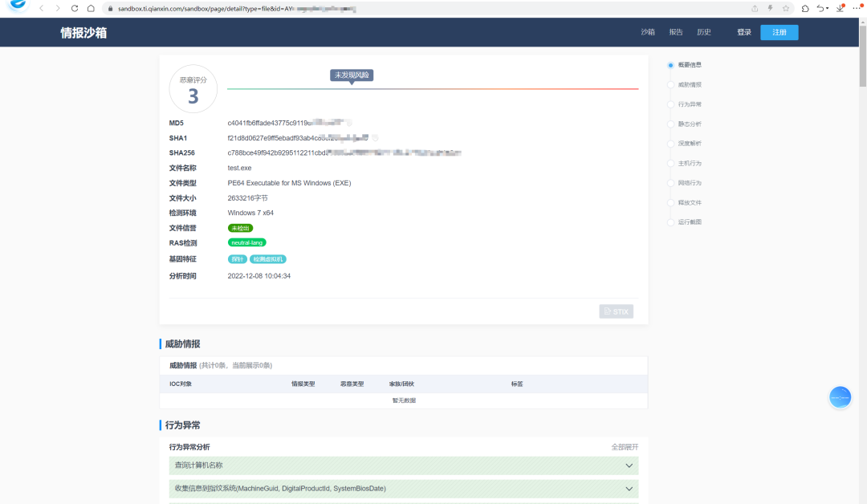Click the 行为异常 section heading
This screenshot has width=867, height=504.
click(x=182, y=425)
